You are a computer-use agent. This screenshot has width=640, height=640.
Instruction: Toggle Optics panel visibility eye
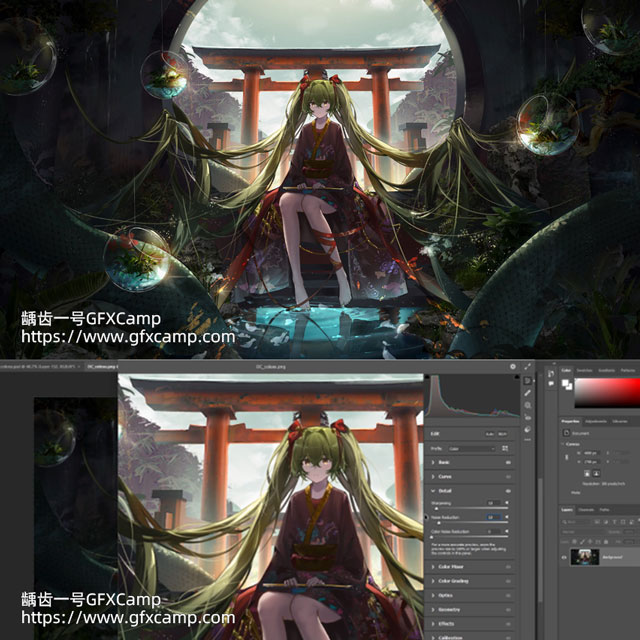pyautogui.click(x=508, y=596)
